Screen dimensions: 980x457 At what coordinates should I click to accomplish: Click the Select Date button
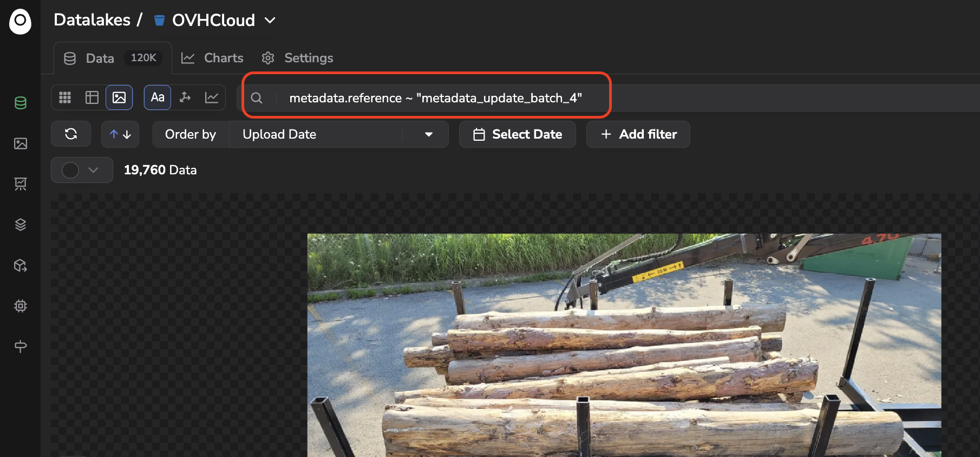point(518,134)
